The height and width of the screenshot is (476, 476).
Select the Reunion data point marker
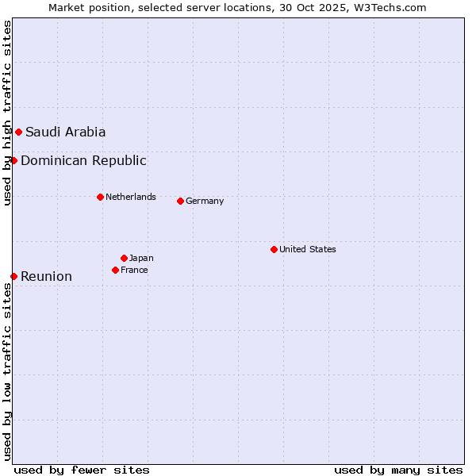(13, 276)
